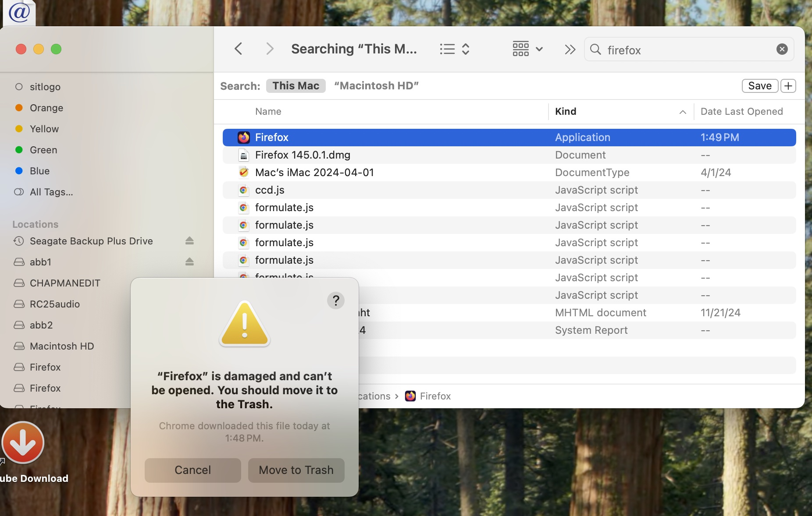This screenshot has height=516, width=812.
Task: Open Macintosh HD in the sidebar
Action: pos(62,346)
